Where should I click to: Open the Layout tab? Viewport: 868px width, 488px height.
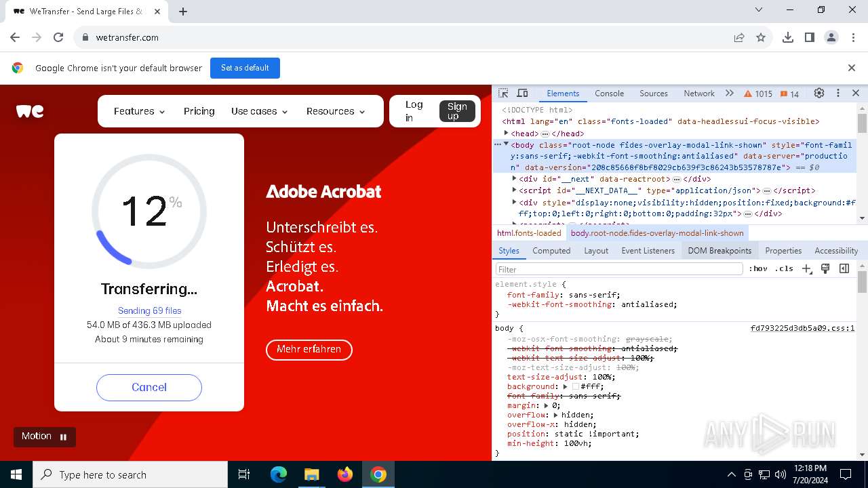pos(596,251)
